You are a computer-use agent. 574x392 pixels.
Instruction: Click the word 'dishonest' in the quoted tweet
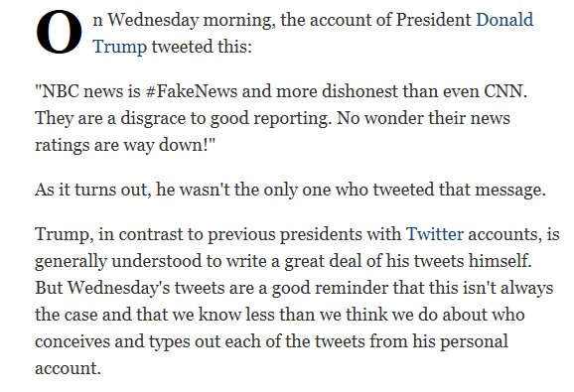coord(359,91)
